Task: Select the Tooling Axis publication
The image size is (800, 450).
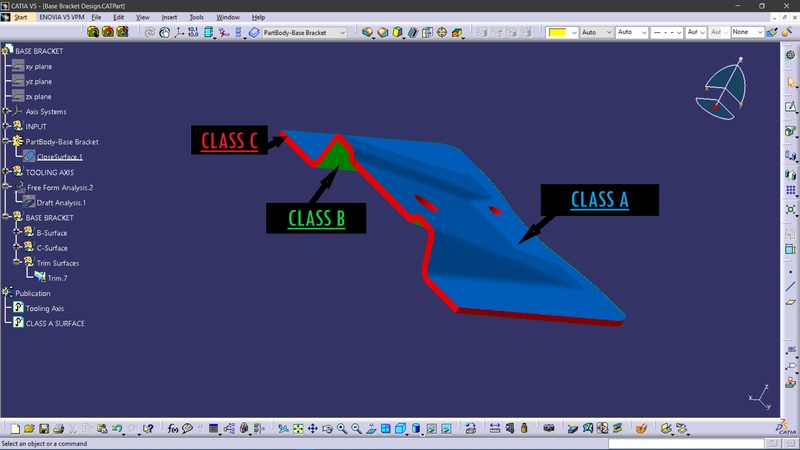Action: [45, 308]
